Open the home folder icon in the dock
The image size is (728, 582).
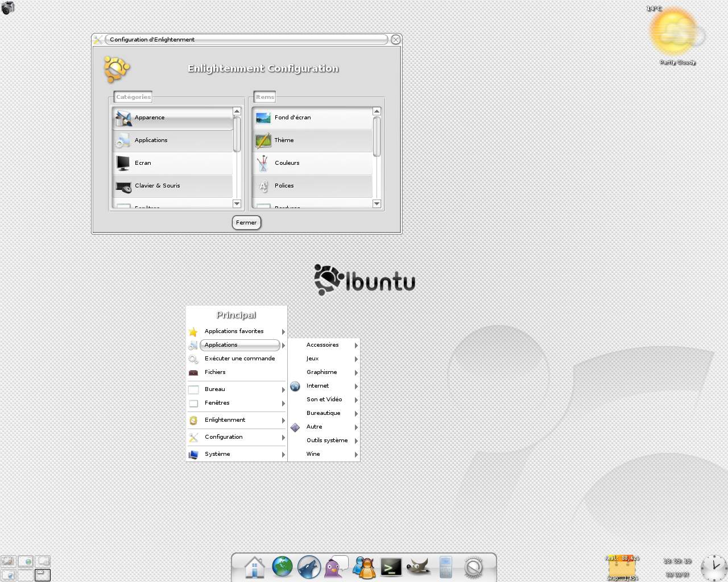tap(254, 567)
